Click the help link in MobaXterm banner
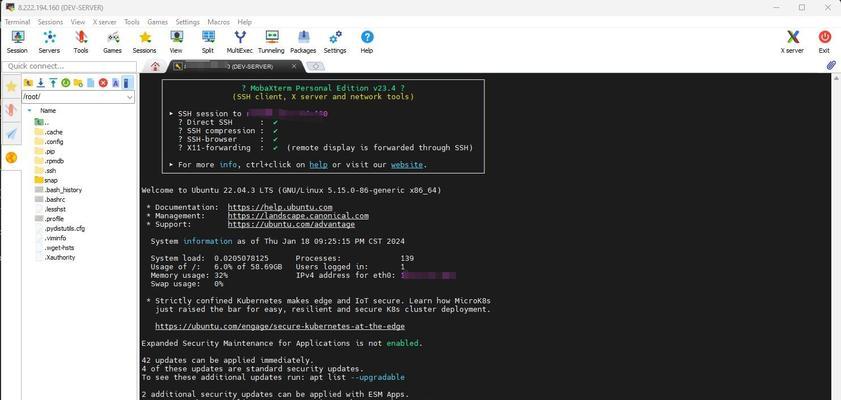The width and height of the screenshot is (841, 400). tap(319, 165)
